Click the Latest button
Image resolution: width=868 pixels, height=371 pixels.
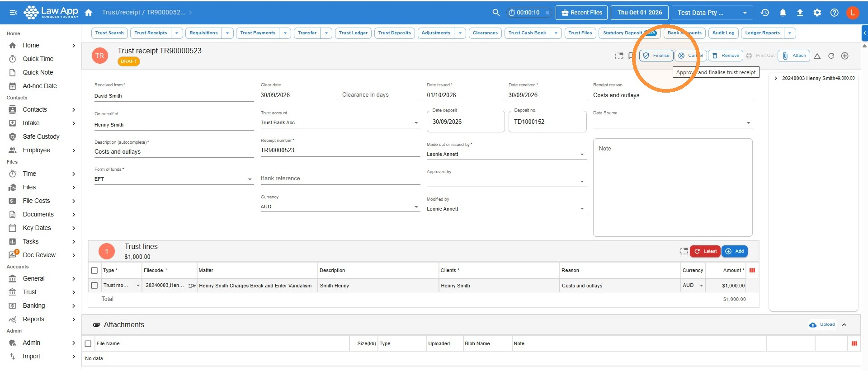point(705,251)
